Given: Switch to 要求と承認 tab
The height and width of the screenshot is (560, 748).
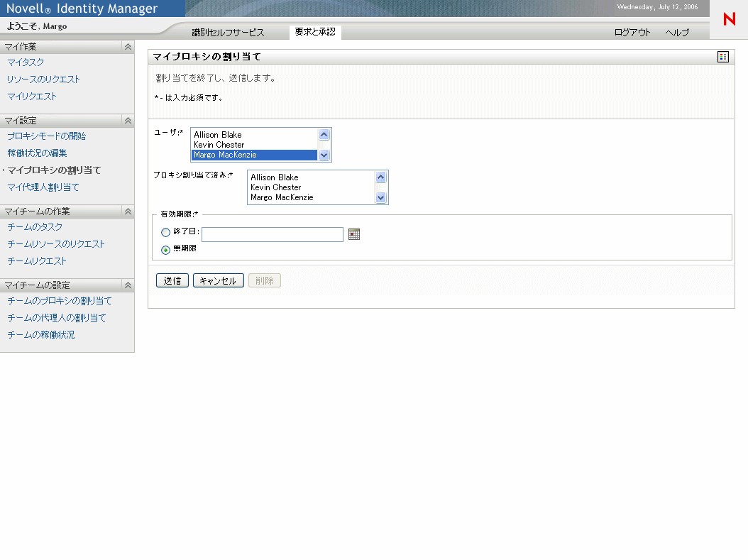Looking at the screenshot, I should point(315,32).
